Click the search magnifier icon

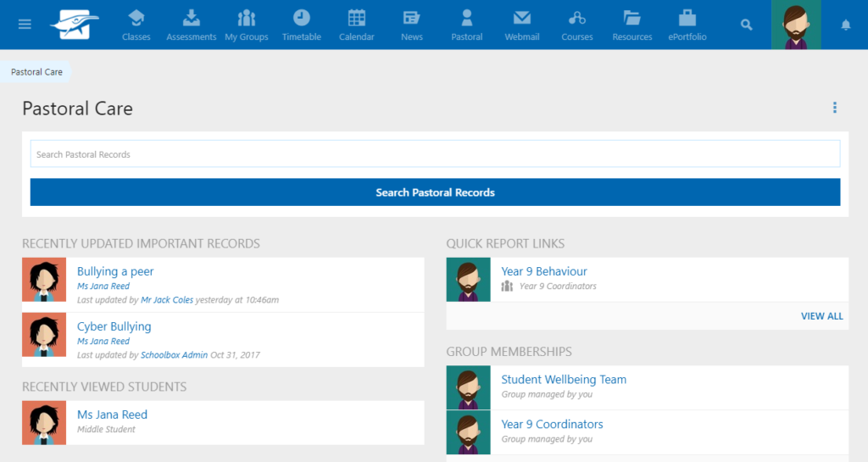(746, 25)
